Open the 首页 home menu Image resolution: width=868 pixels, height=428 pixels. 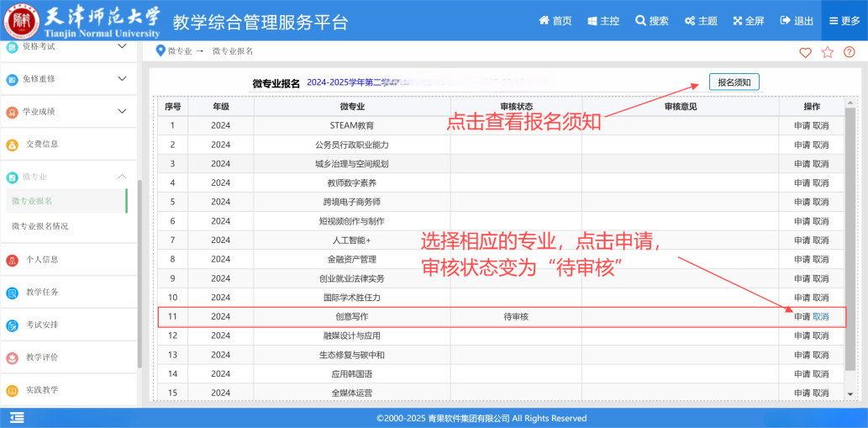[555, 21]
